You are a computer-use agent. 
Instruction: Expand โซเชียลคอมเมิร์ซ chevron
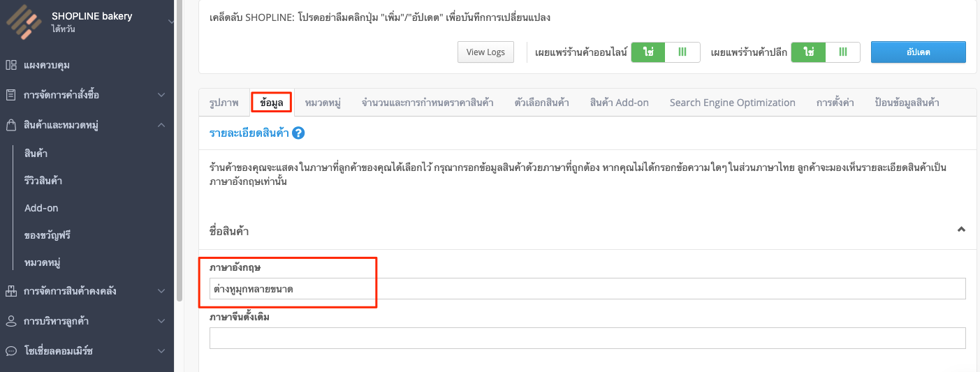tap(161, 351)
